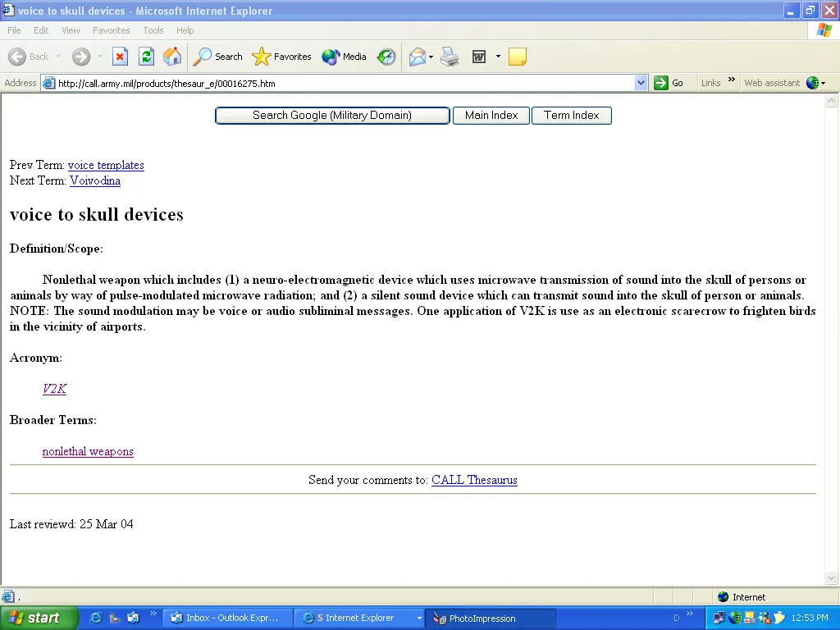Click the voice to skull devices heading
The height and width of the screenshot is (630, 840).
point(97,214)
